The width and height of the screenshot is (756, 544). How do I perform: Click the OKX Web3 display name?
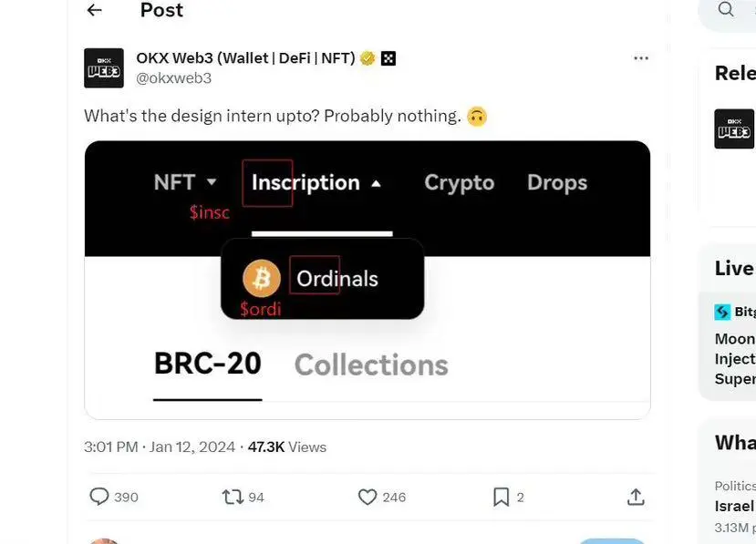(x=245, y=58)
